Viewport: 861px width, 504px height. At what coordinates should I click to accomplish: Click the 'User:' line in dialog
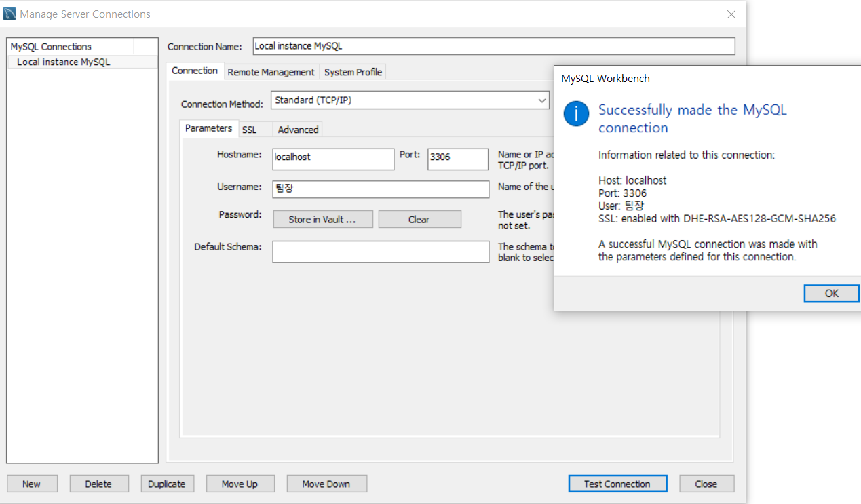(621, 206)
